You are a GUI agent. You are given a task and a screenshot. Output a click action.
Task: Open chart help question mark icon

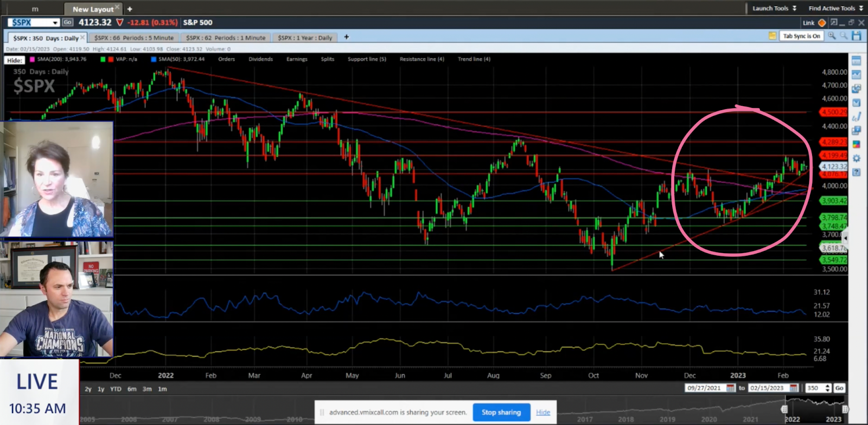[857, 172]
